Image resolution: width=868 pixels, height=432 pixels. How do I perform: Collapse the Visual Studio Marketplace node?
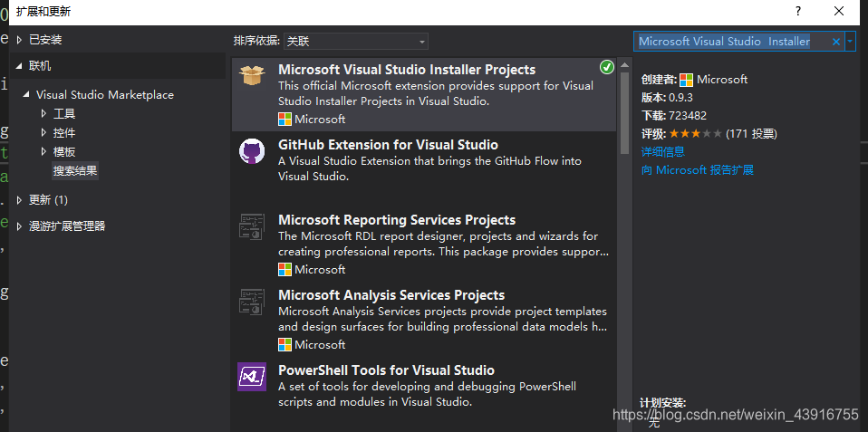pyautogui.click(x=26, y=95)
